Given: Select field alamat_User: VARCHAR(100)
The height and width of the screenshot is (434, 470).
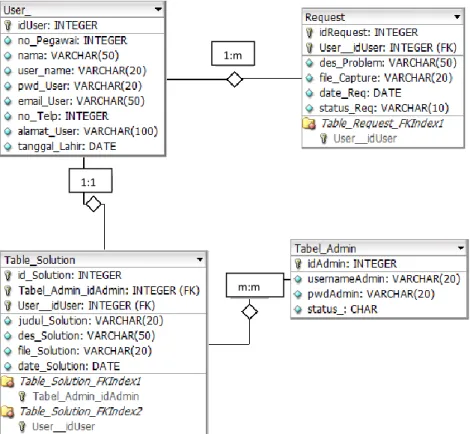Looking at the screenshot, I should pos(88,131).
